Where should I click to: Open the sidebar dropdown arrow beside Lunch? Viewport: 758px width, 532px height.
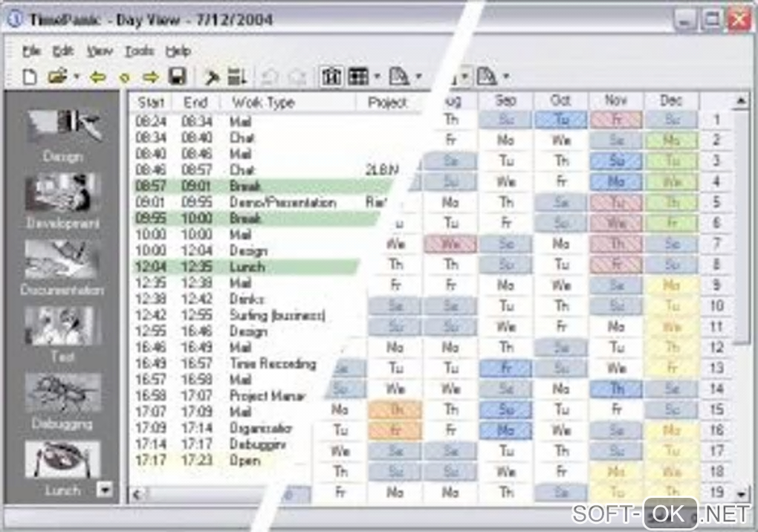click(x=105, y=490)
